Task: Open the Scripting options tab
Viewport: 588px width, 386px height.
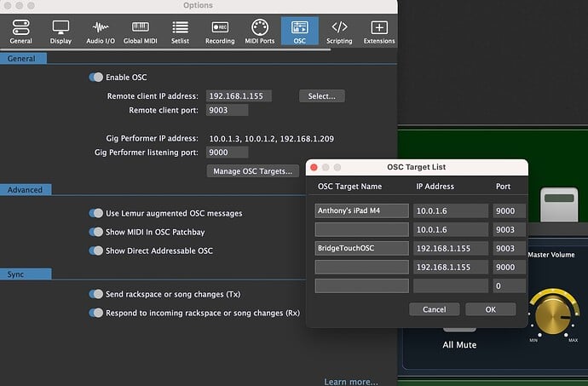Action: click(339, 32)
